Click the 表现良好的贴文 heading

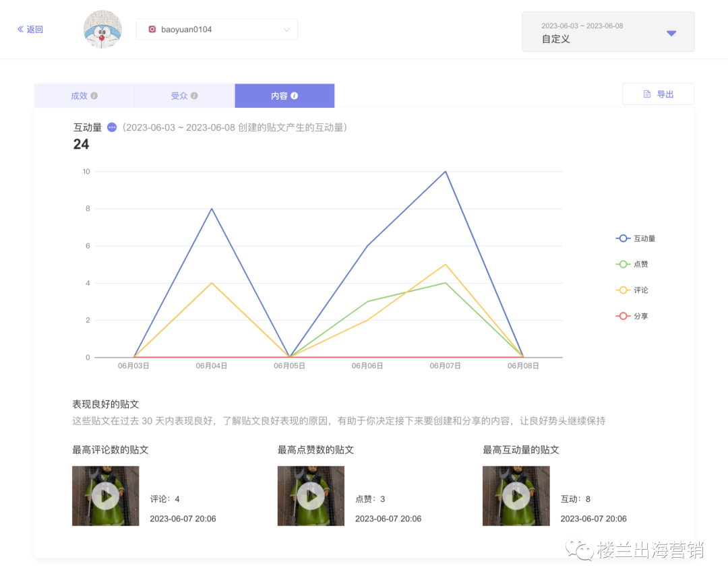pyautogui.click(x=105, y=404)
